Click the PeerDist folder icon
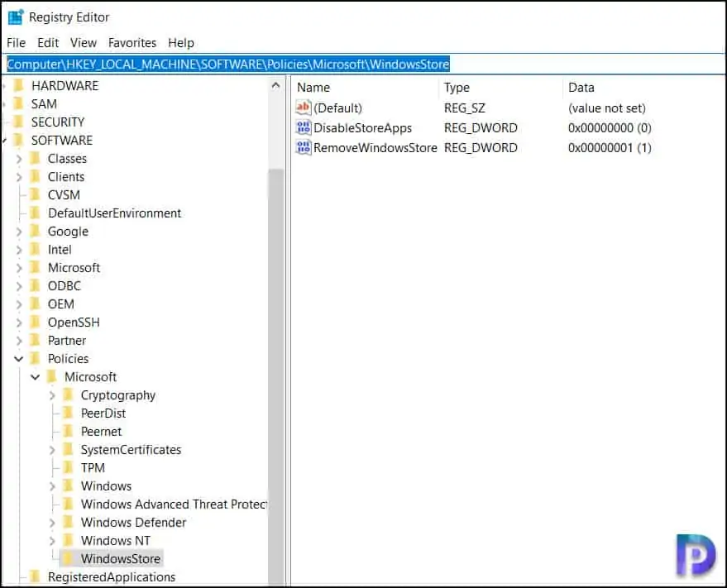 (68, 413)
